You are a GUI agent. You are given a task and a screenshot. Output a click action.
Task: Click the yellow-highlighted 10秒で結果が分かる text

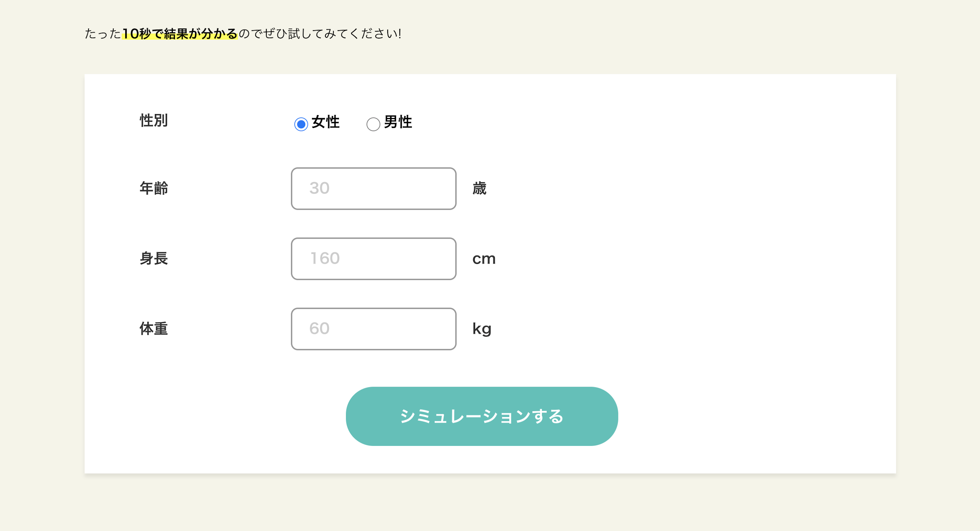click(x=180, y=33)
